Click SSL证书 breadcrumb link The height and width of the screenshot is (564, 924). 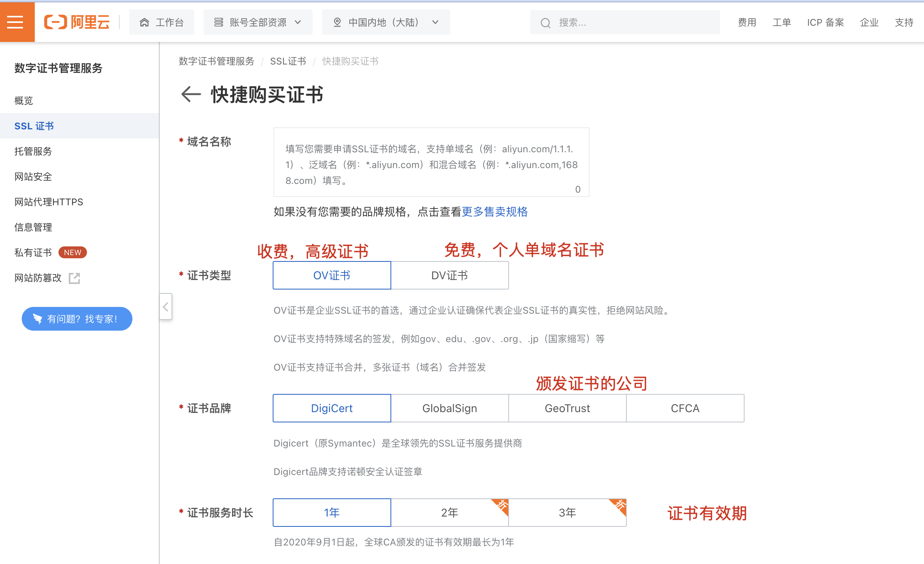[x=288, y=61]
